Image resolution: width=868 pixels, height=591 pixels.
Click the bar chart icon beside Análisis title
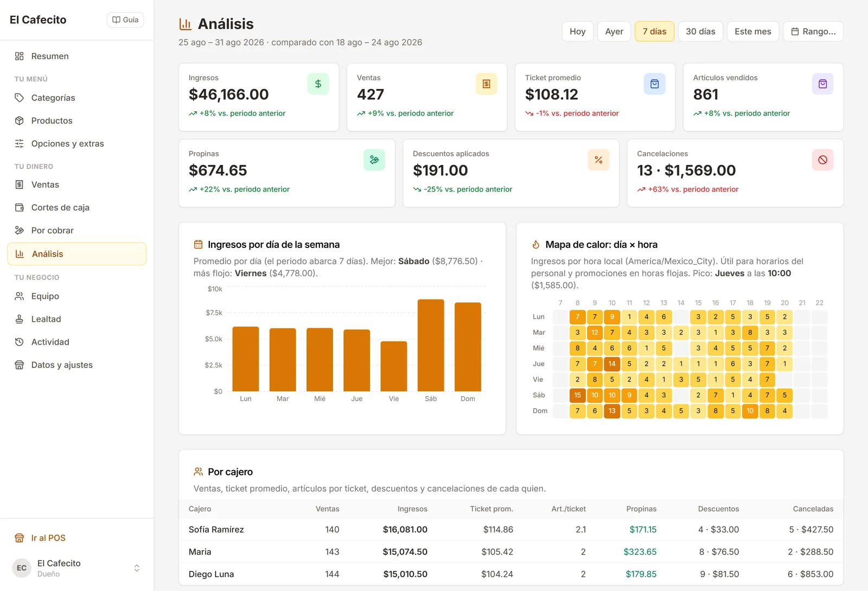tap(186, 24)
